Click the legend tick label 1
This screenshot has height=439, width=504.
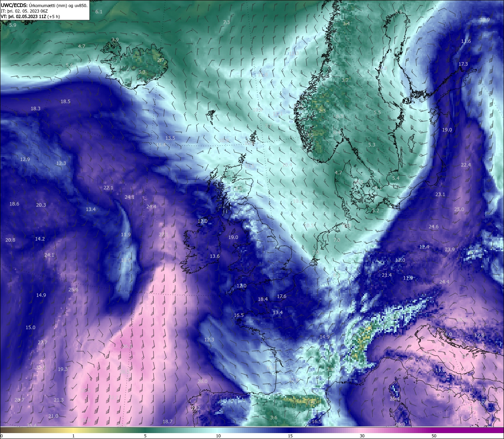tap(73, 436)
